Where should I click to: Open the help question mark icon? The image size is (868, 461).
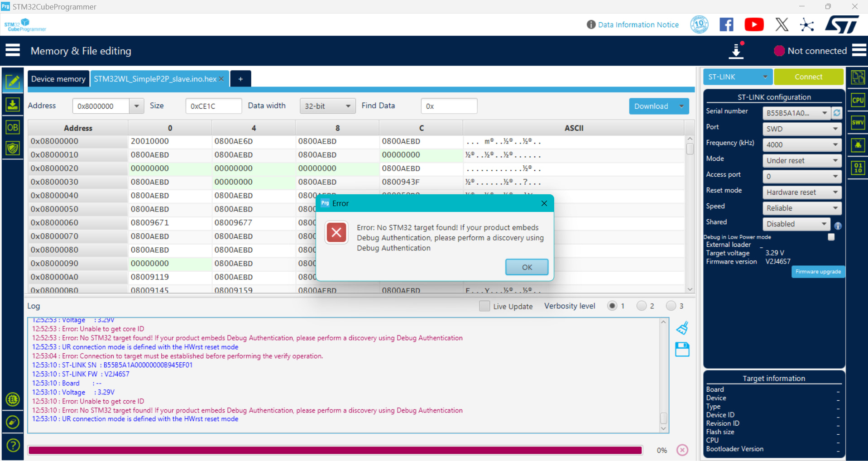[13, 445]
